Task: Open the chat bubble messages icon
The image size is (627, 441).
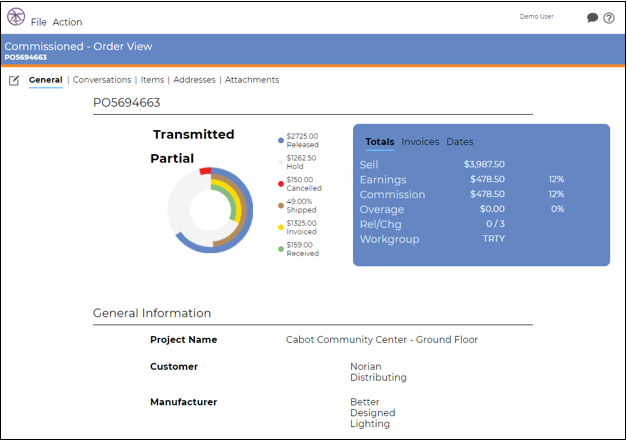Action: point(592,18)
